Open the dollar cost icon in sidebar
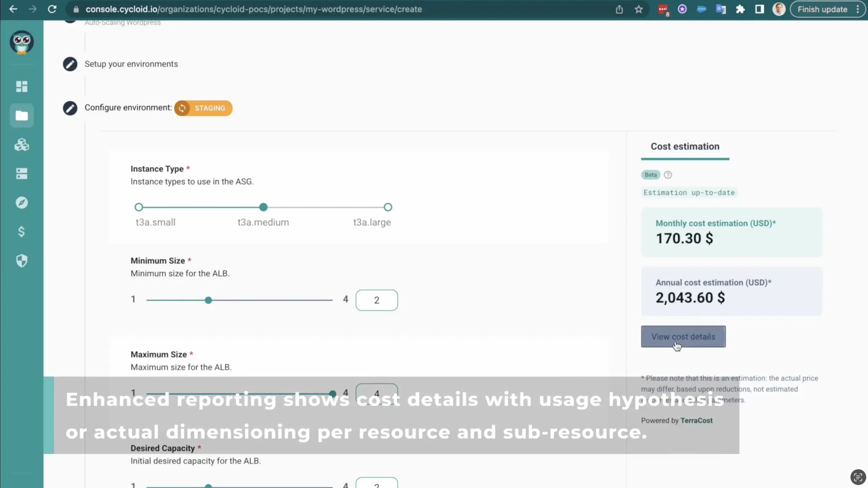868x488 pixels. pos(21,232)
